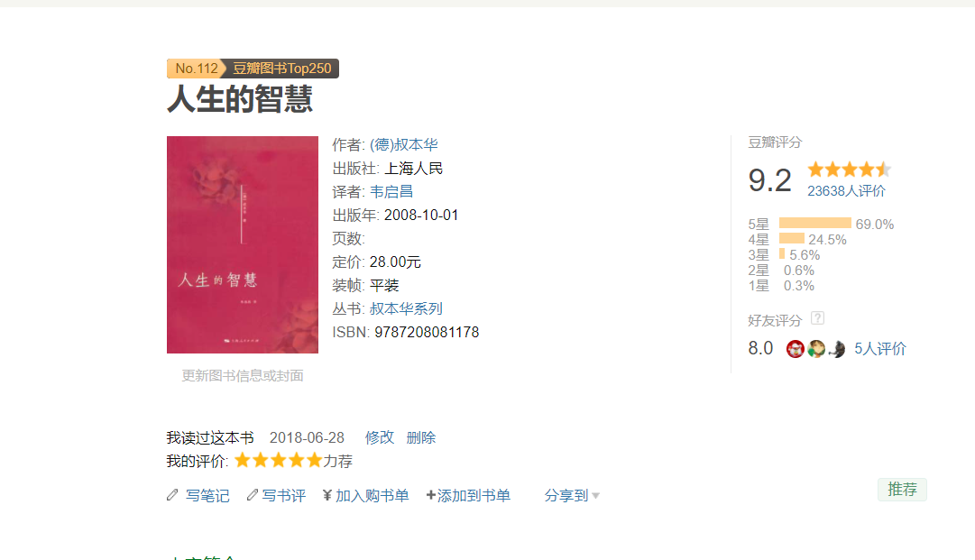Viewport: 975px width, 560px height.
Task: Expand the 分享到 share dropdown
Action: pos(572,495)
